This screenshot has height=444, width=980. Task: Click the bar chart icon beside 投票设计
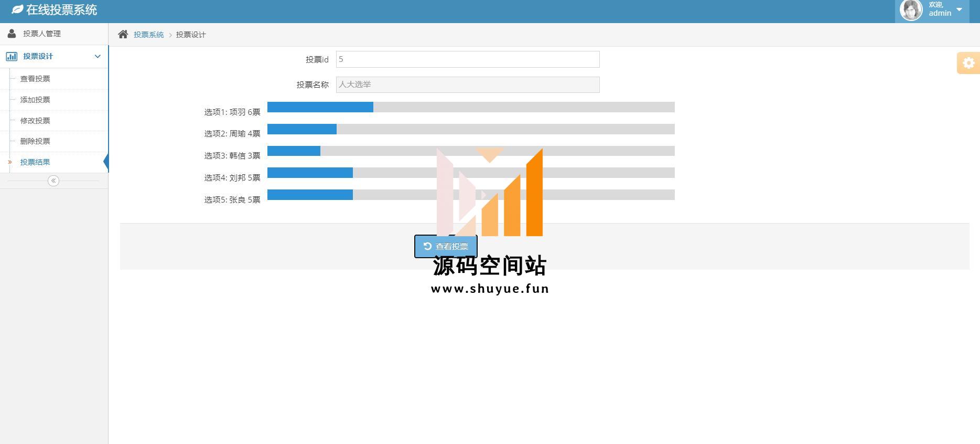tap(12, 56)
